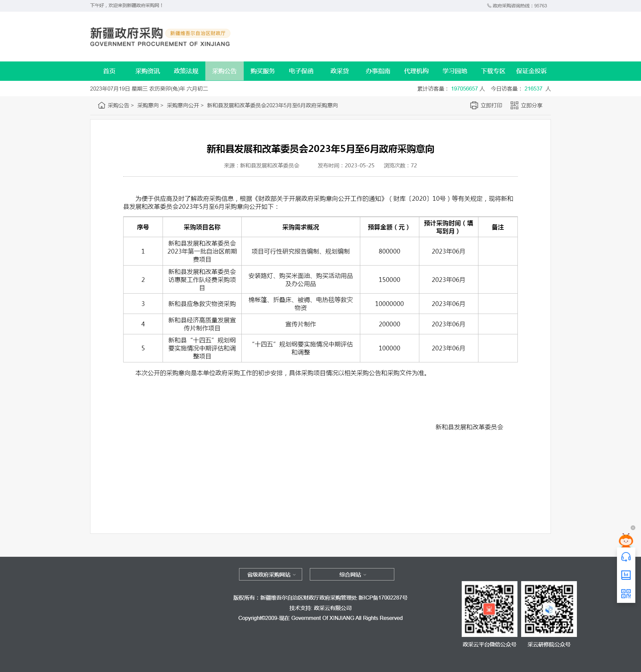
Task: Open the headset customer service icon
Action: pyautogui.click(x=626, y=557)
